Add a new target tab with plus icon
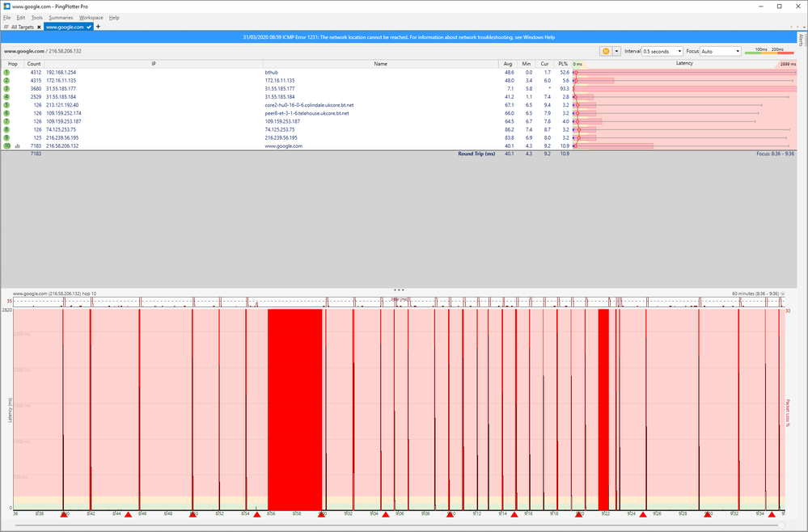Image resolution: width=808 pixels, height=532 pixels. (x=98, y=27)
